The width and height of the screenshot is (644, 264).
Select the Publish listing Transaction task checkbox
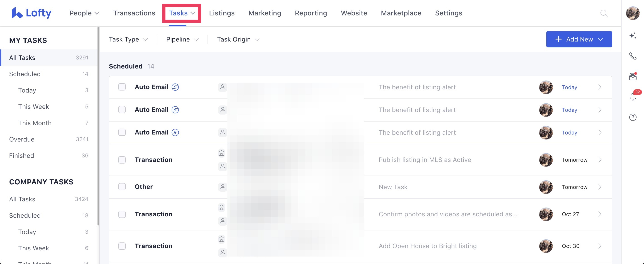click(x=122, y=160)
